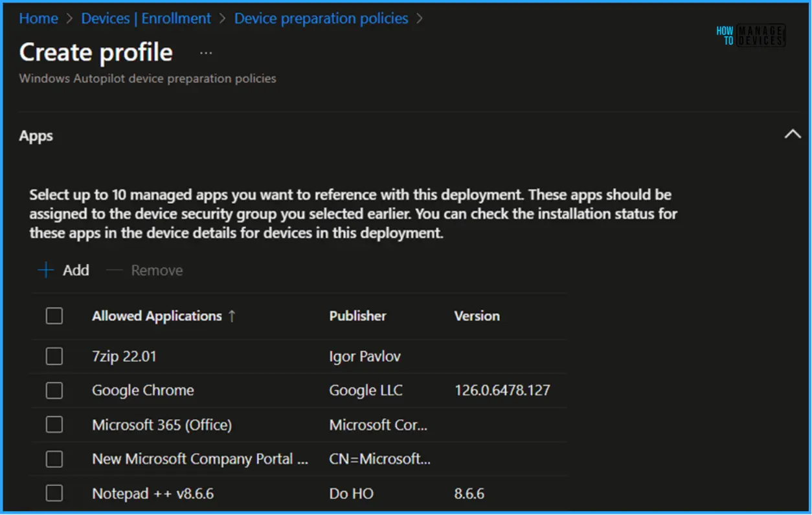This screenshot has height=515, width=812.
Task: Check the select-all checkbox in the header row
Action: pos(54,316)
